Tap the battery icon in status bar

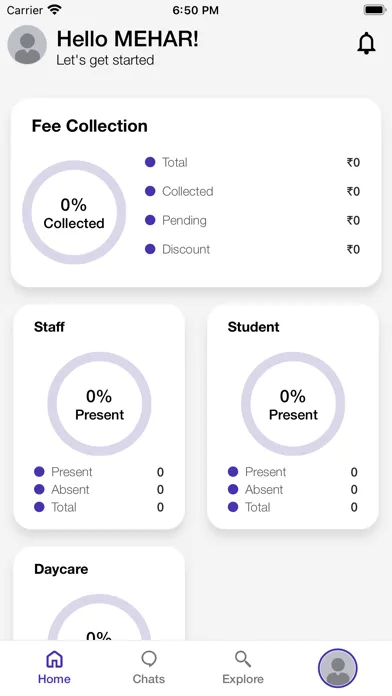tap(375, 10)
